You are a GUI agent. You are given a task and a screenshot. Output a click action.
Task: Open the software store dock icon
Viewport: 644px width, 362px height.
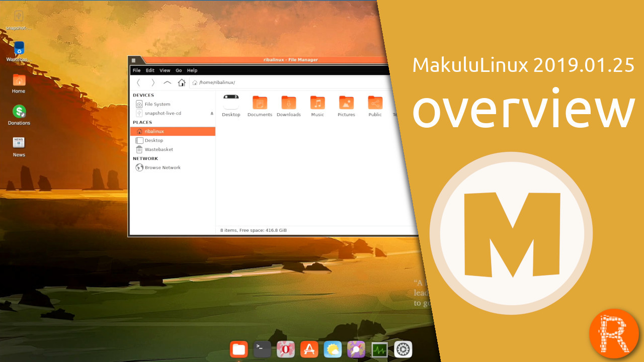pyautogui.click(x=309, y=349)
